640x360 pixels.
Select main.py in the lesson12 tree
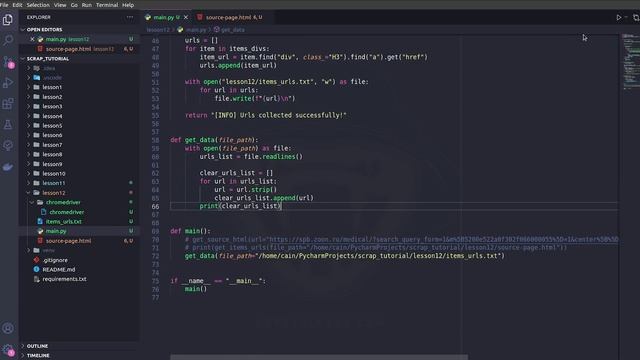point(56,231)
